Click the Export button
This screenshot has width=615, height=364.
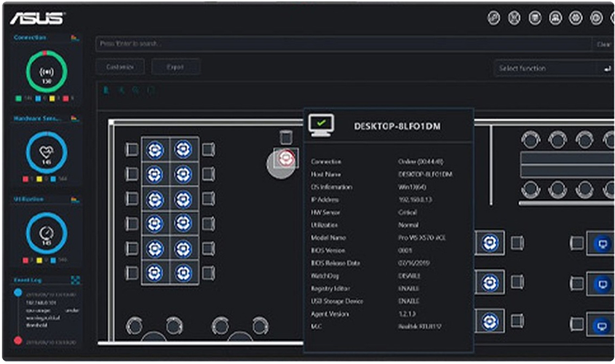click(x=175, y=66)
